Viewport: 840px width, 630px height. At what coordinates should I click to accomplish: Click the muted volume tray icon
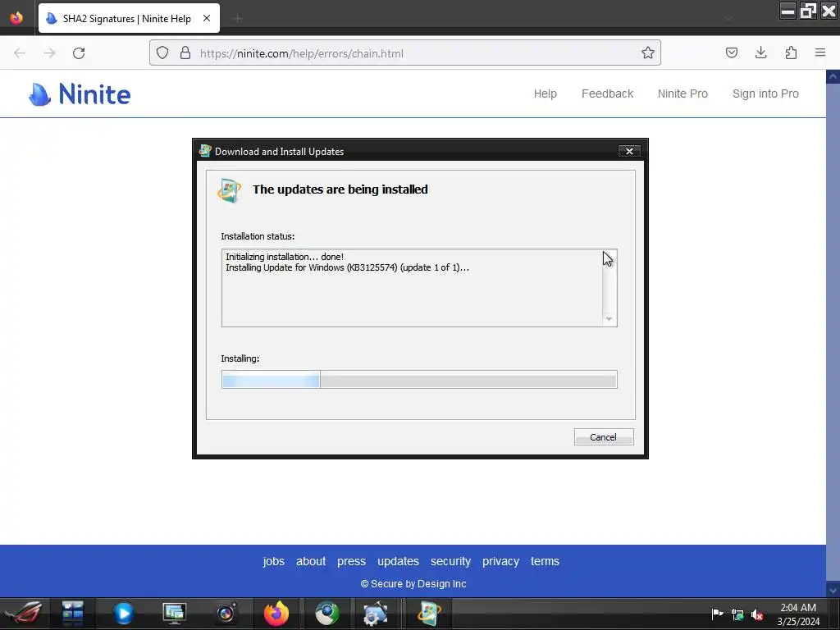coord(757,615)
